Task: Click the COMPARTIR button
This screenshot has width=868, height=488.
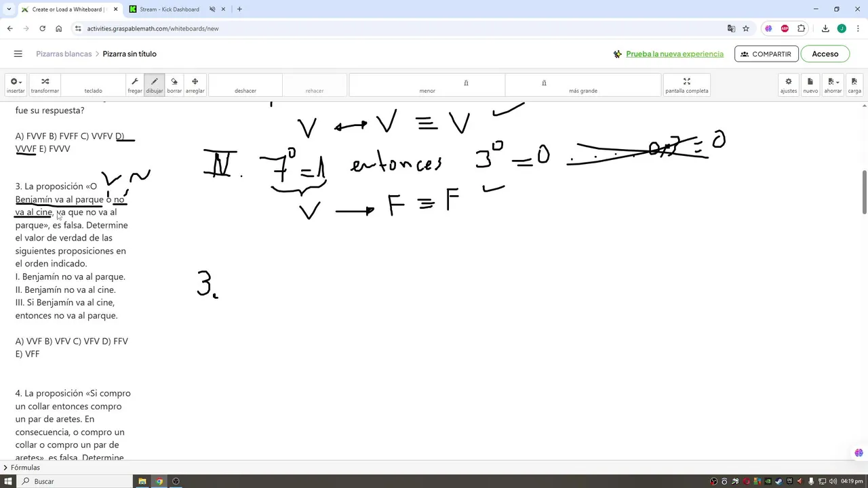Action: click(766, 54)
